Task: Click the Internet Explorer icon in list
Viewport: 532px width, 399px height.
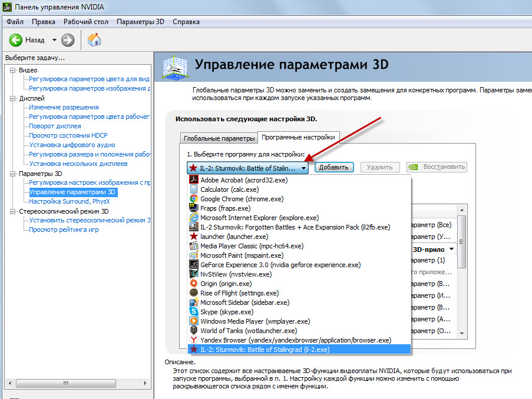Action: pos(194,217)
